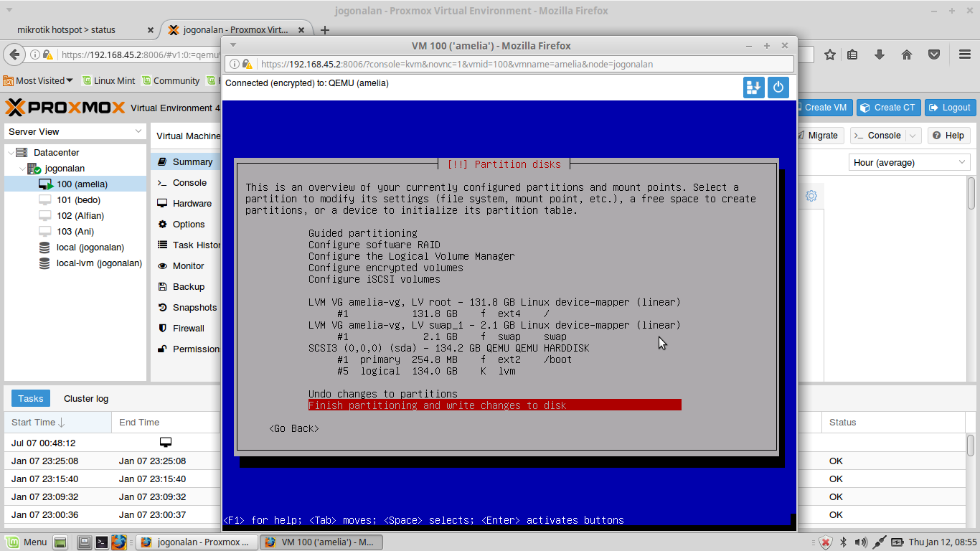This screenshot has width=980, height=551.
Task: Click the Community bookmark
Action: click(171, 80)
